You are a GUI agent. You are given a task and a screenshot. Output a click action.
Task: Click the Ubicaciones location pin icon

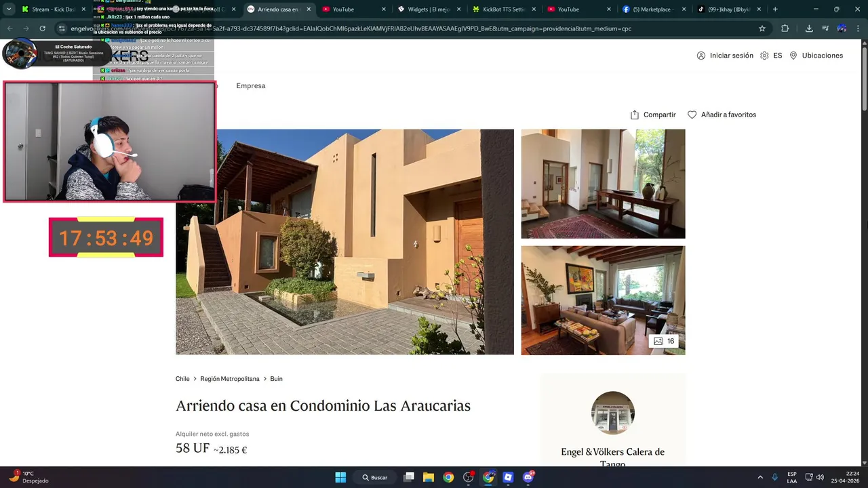(793, 56)
